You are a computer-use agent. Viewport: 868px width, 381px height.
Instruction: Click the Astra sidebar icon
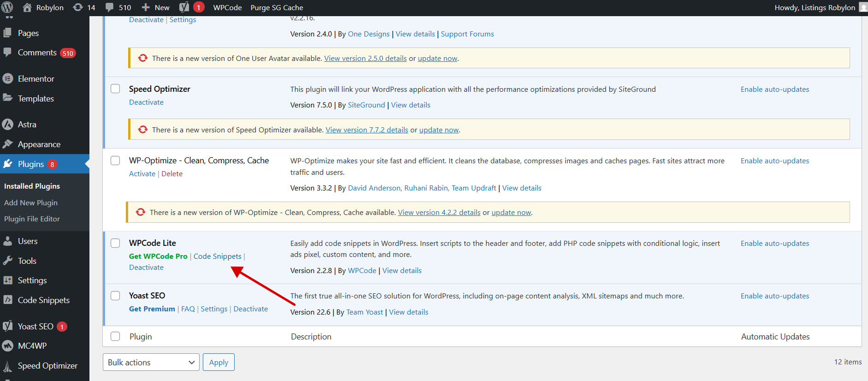[8, 125]
